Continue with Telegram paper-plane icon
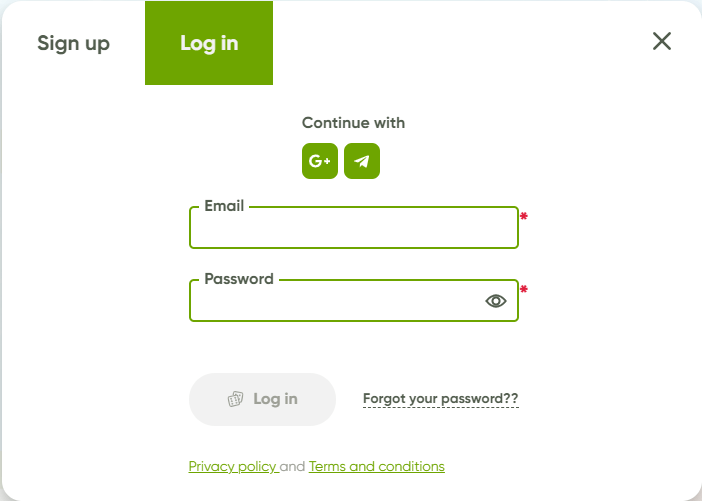This screenshot has width=702, height=501. click(x=362, y=161)
